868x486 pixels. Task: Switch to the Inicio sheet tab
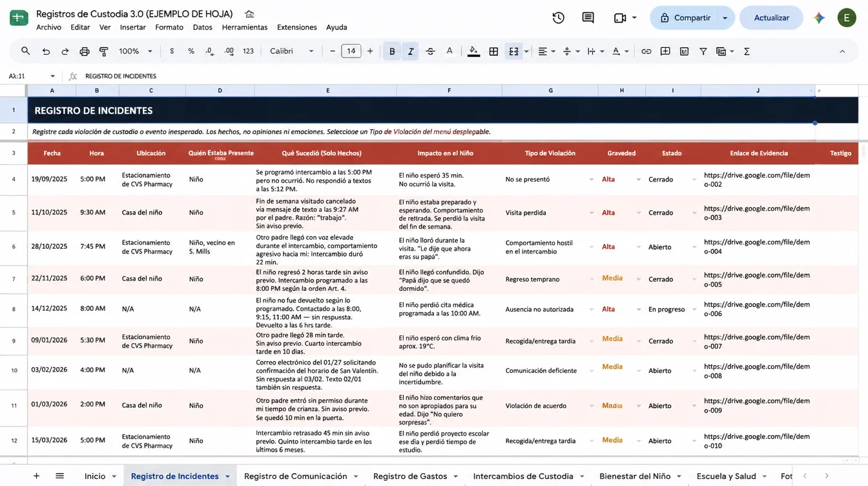tap(95, 476)
